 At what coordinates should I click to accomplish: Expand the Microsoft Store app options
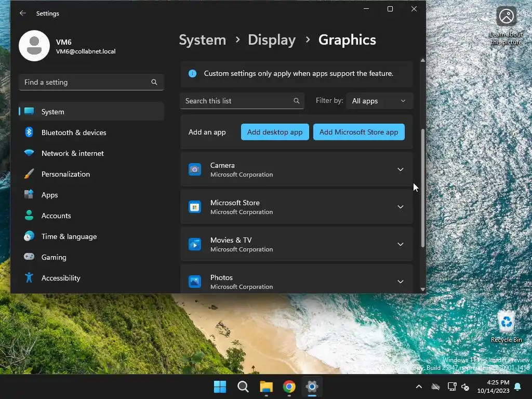pos(401,207)
